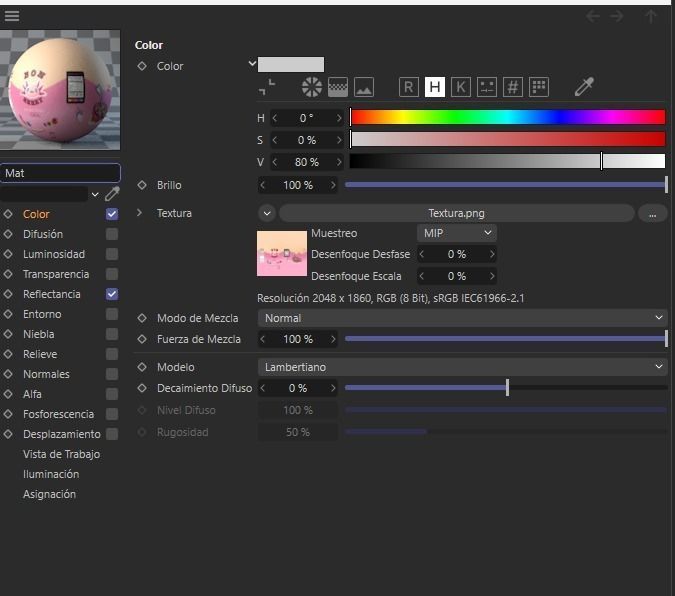Image resolution: width=675 pixels, height=596 pixels.
Task: Enable the Difusión channel checkbox
Action: point(112,234)
